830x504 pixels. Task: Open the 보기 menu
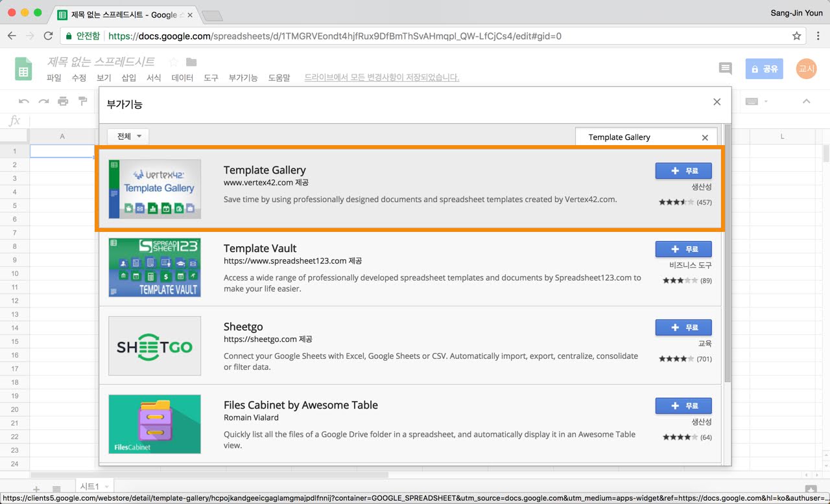click(104, 78)
